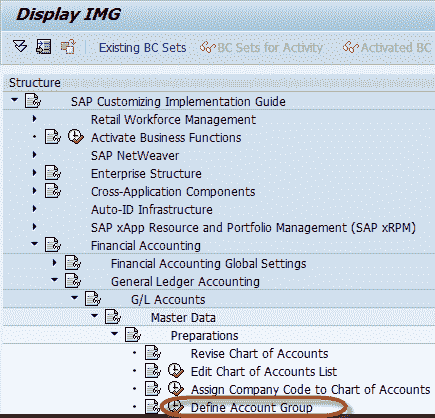Execute Edit Chart of Accounts List activity icon
The width and height of the screenshot is (435, 418).
point(176,371)
